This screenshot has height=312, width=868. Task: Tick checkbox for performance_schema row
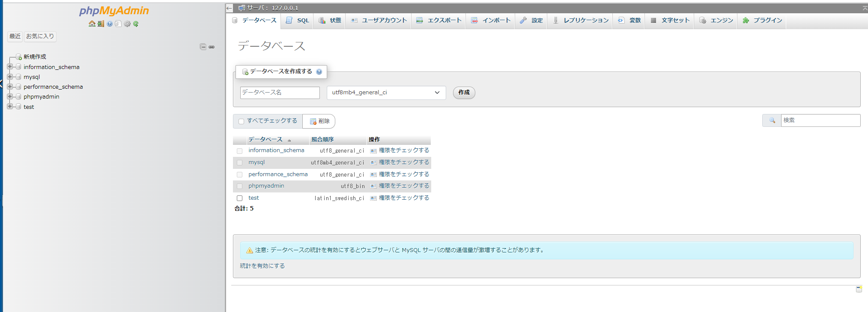point(239,174)
